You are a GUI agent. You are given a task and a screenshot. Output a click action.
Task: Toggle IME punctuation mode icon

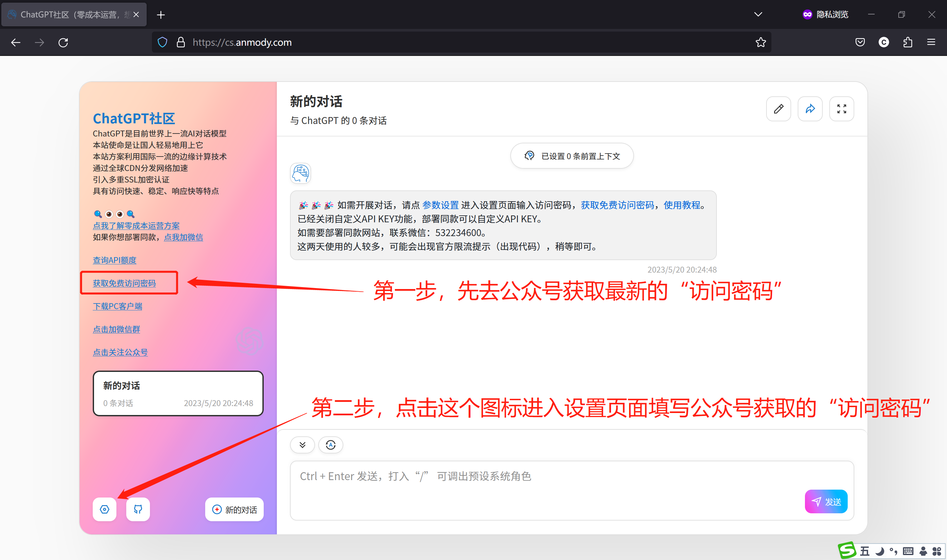point(893,551)
